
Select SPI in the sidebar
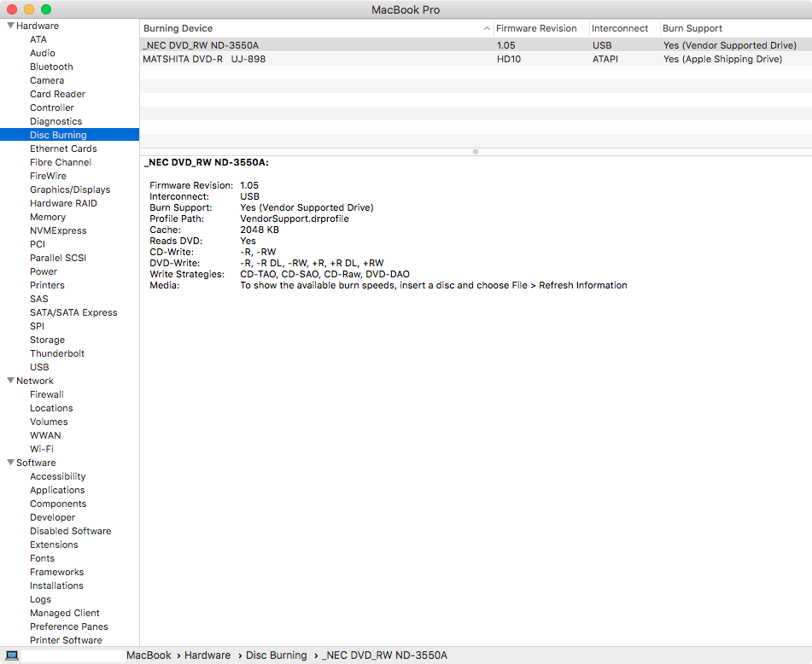(38, 326)
